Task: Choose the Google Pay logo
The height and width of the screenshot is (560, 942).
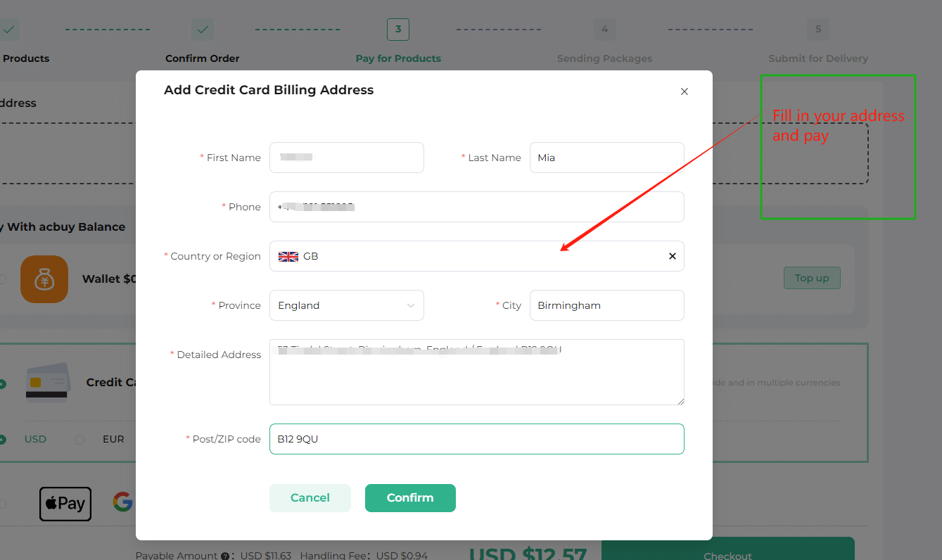Action: (124, 502)
